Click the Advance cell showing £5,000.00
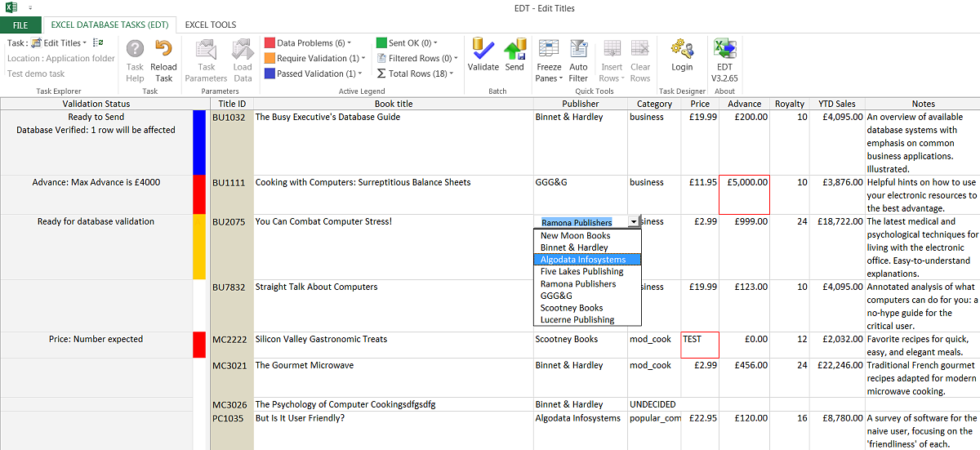Screen dimensions: 980x450 pos(744,194)
